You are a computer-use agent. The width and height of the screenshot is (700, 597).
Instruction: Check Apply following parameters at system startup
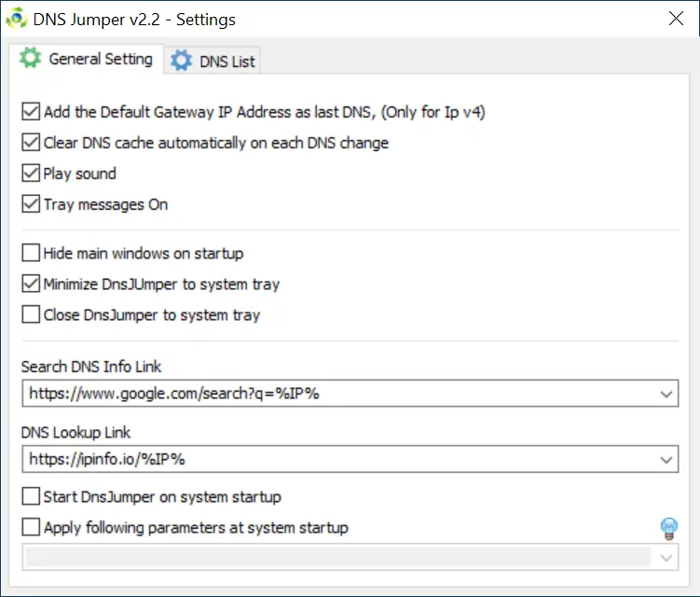31,527
